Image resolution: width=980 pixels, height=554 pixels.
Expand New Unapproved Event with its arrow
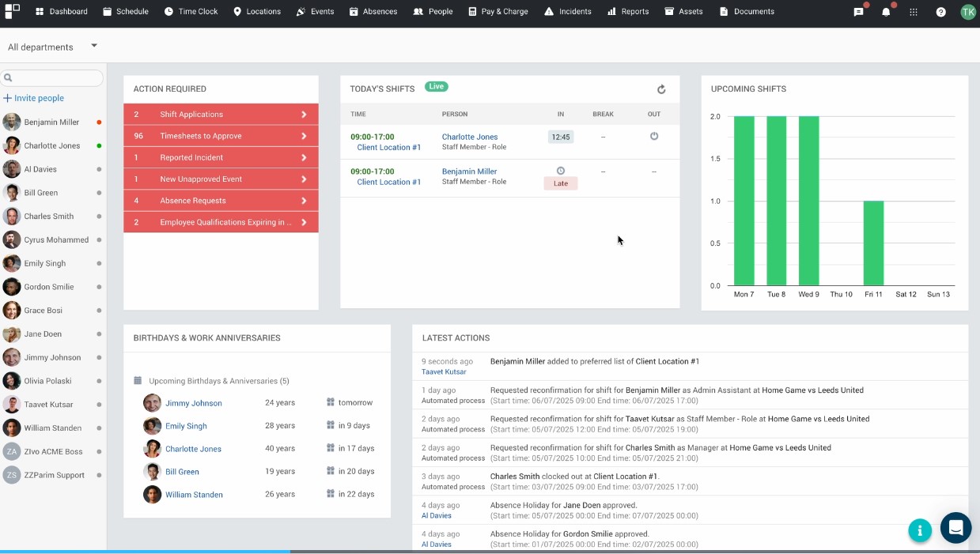click(304, 179)
